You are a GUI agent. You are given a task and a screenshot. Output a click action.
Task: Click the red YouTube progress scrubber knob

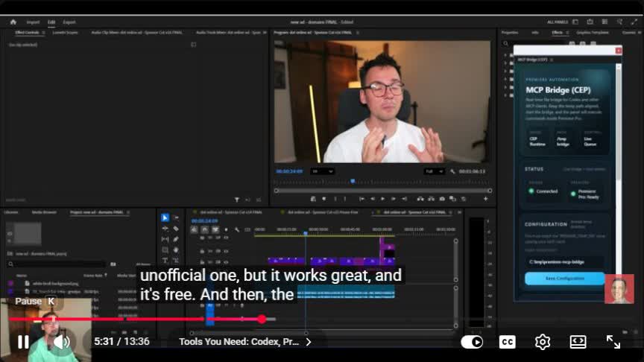coord(262,319)
